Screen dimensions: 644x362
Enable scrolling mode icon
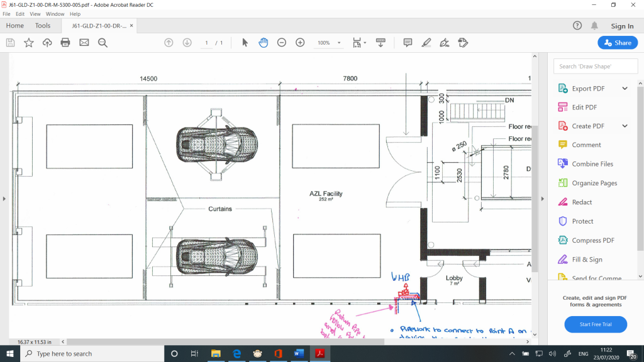[380, 43]
